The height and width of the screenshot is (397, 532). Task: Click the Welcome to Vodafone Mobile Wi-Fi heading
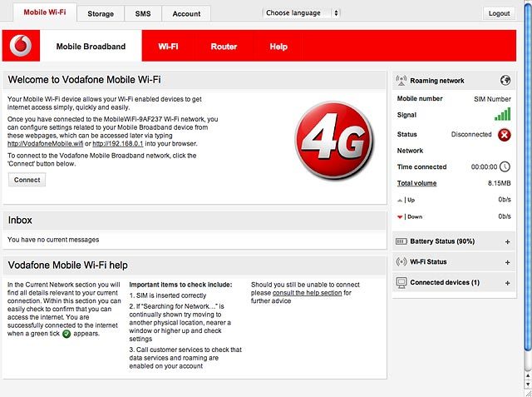84,79
